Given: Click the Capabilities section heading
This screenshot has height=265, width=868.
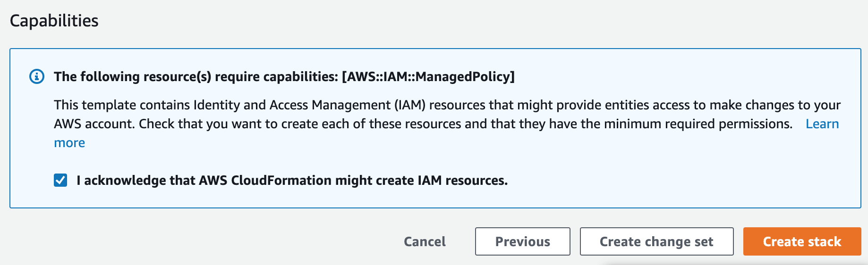Looking at the screenshot, I should 54,21.
